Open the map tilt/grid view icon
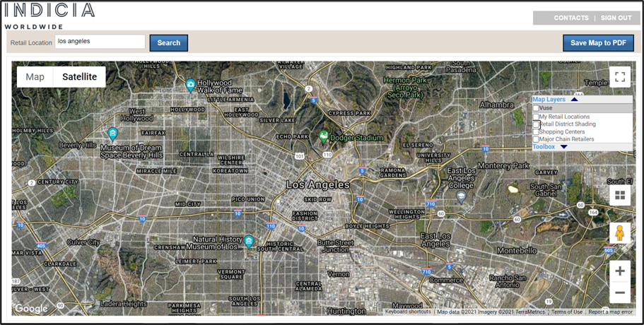The image size is (644, 325). 620,195
